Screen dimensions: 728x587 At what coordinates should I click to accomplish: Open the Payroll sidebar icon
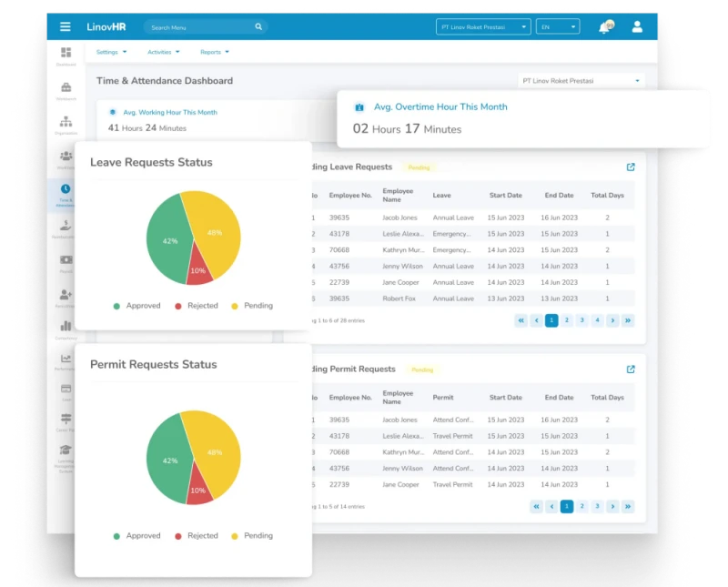(x=66, y=261)
